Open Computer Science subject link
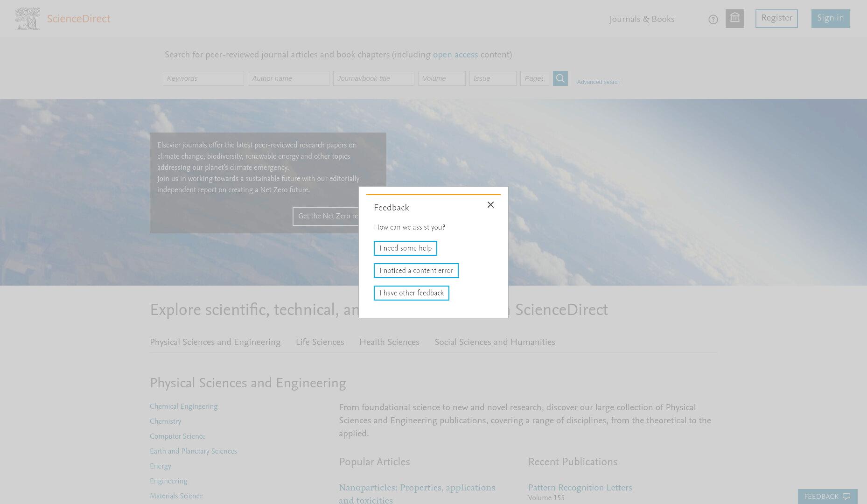 (x=178, y=437)
